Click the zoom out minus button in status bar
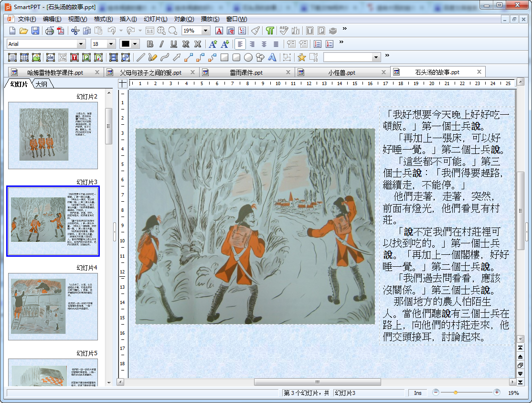Viewport: 532px width, 403px height. (x=436, y=392)
